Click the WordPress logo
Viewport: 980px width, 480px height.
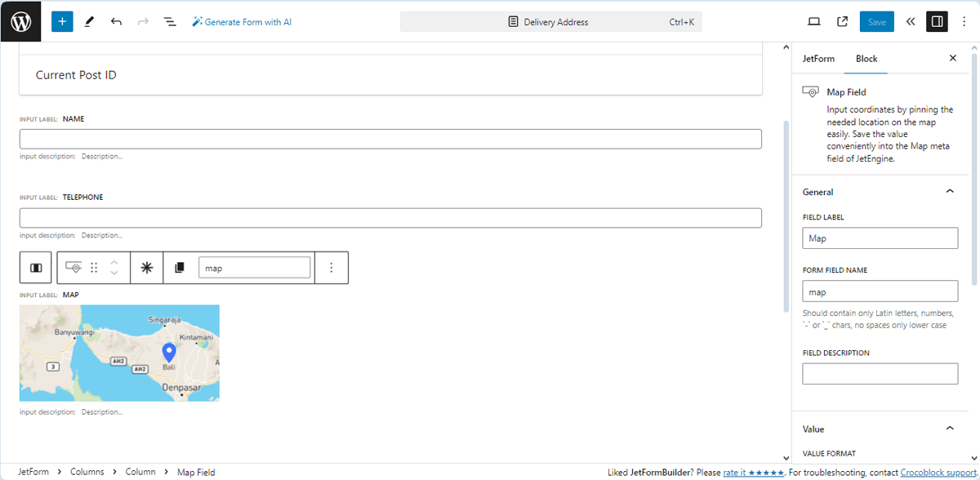click(20, 20)
